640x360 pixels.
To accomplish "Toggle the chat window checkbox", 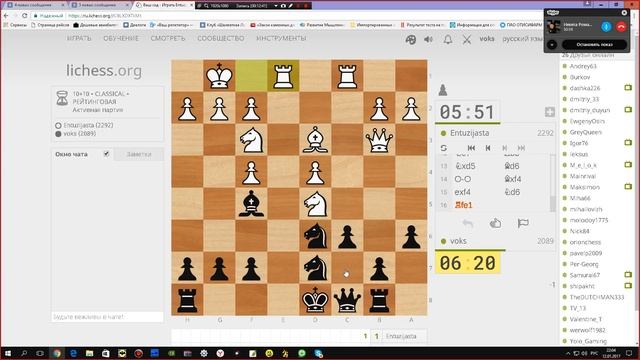I will (x=106, y=154).
